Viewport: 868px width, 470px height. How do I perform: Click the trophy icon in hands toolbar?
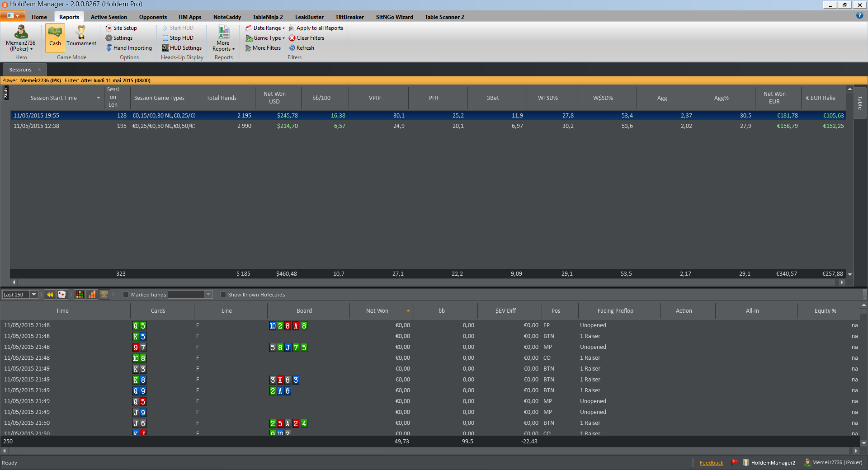coord(104,295)
